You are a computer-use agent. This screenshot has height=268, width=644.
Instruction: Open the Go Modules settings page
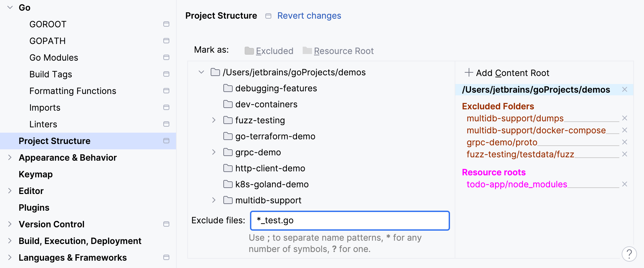pos(54,58)
